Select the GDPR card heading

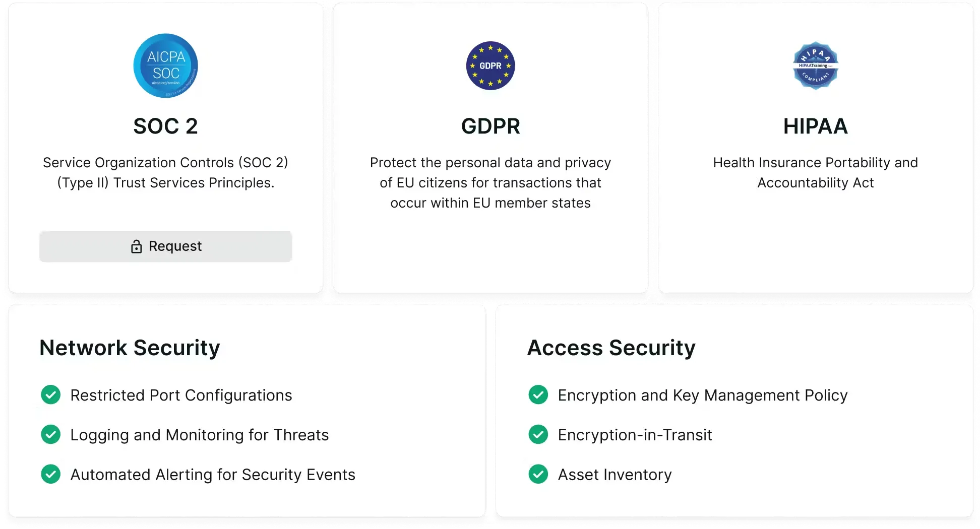pyautogui.click(x=490, y=126)
